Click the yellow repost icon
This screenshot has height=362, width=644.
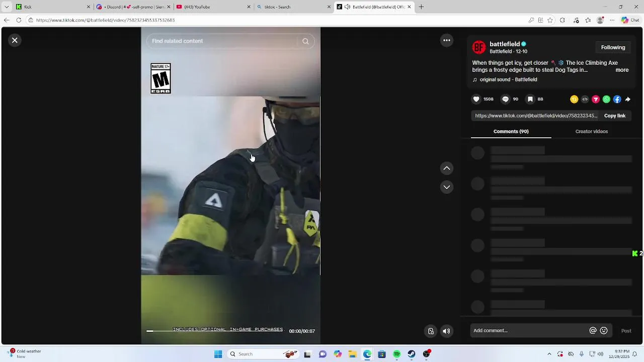pos(574,100)
